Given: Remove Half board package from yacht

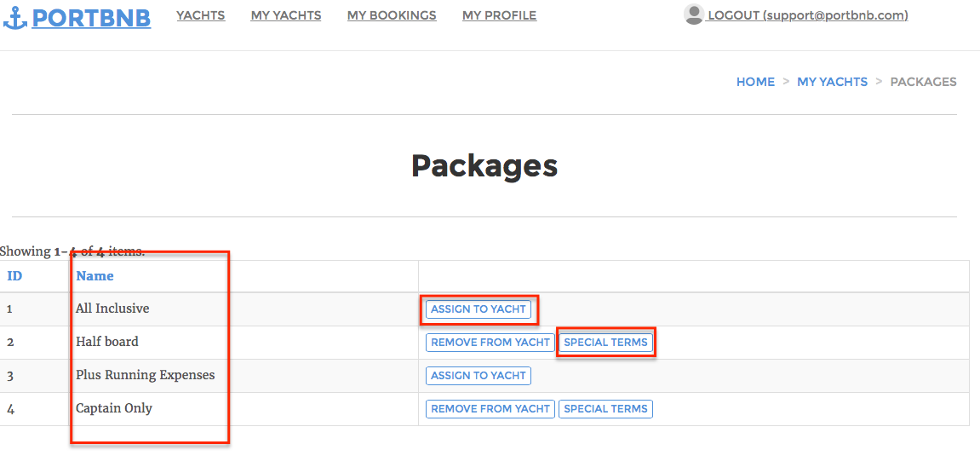Looking at the screenshot, I should pos(490,343).
